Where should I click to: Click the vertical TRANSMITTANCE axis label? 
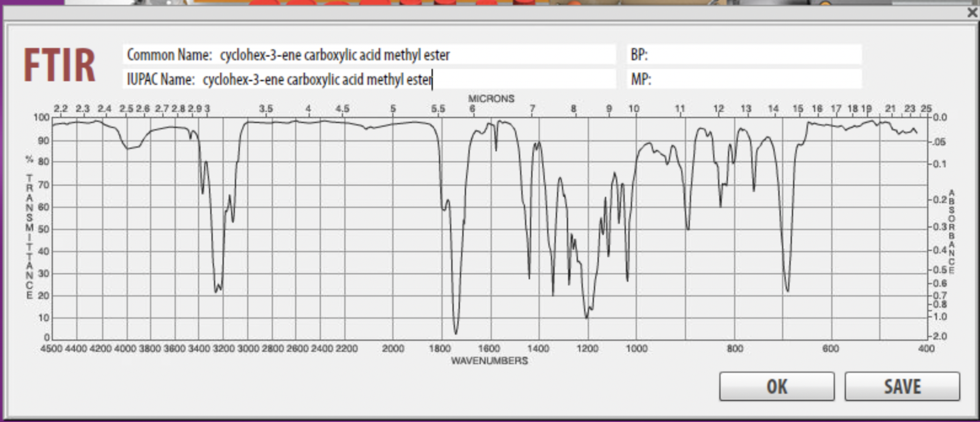[29, 237]
